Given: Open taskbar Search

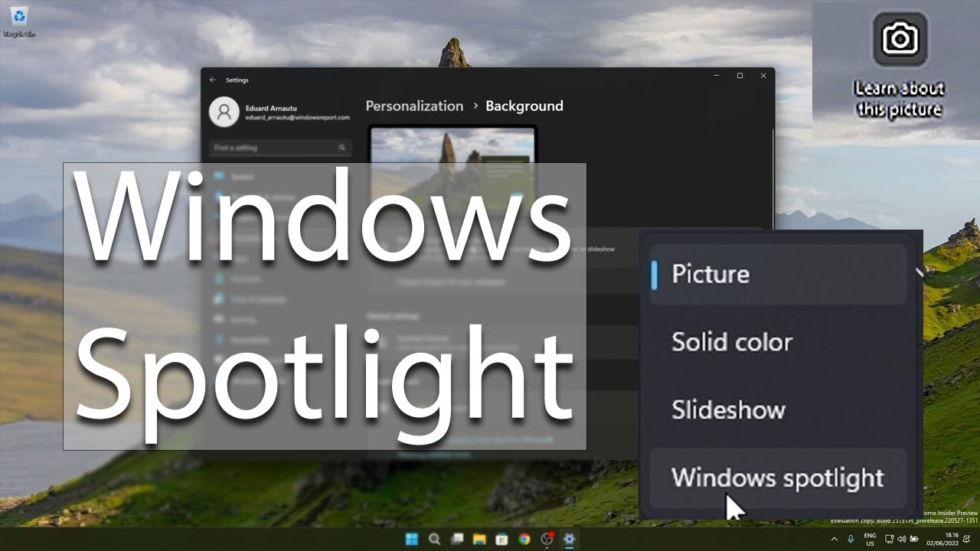Looking at the screenshot, I should [434, 539].
